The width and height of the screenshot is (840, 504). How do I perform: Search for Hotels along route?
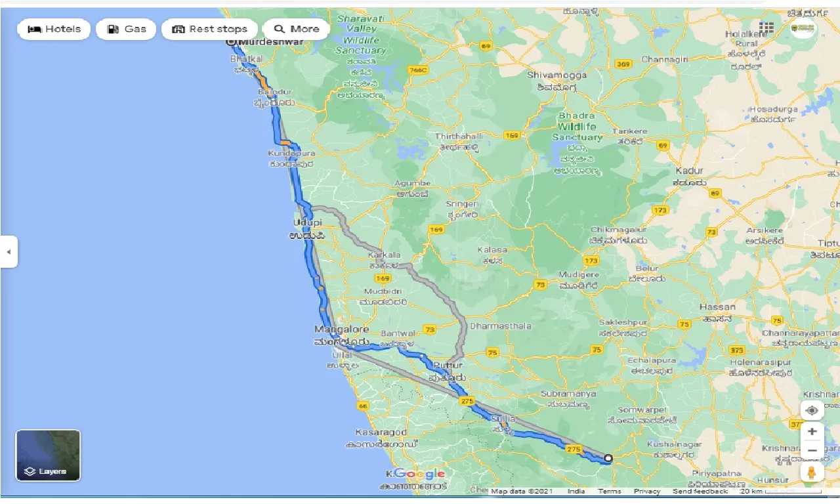pos(54,29)
